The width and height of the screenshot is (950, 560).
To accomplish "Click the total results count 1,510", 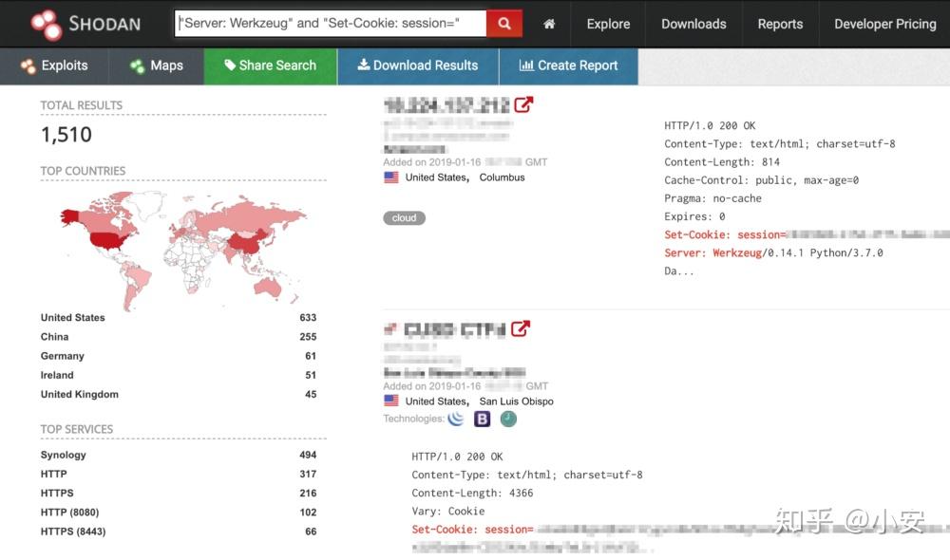I will 66,135.
